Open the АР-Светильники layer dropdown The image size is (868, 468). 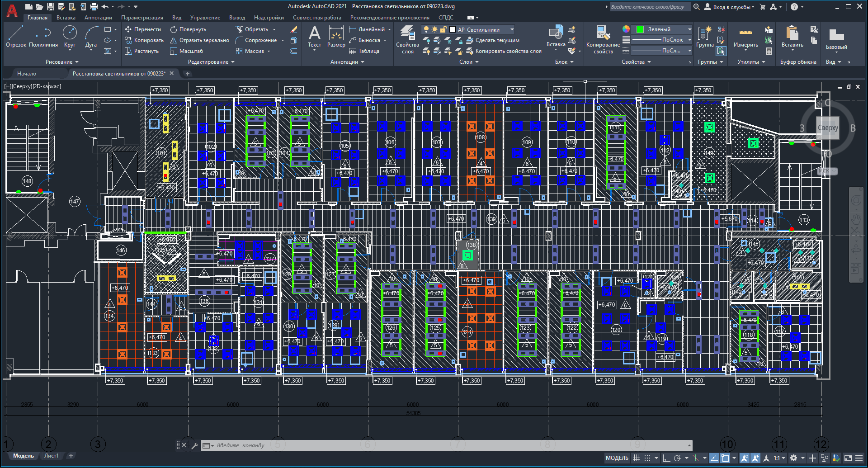(x=512, y=29)
